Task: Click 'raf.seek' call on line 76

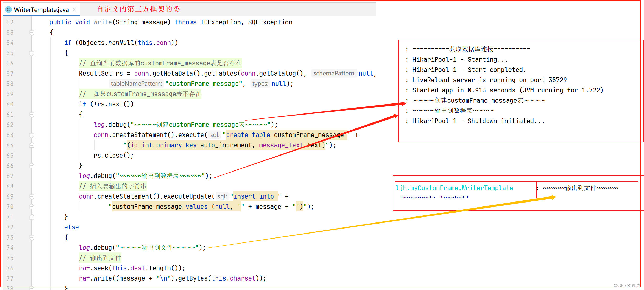Action: tap(94, 268)
